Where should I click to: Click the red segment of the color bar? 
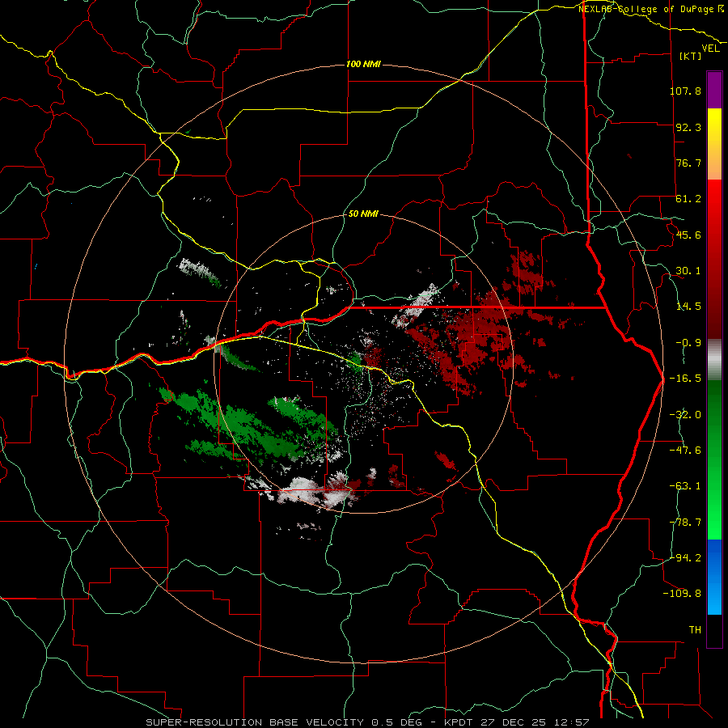click(714, 259)
